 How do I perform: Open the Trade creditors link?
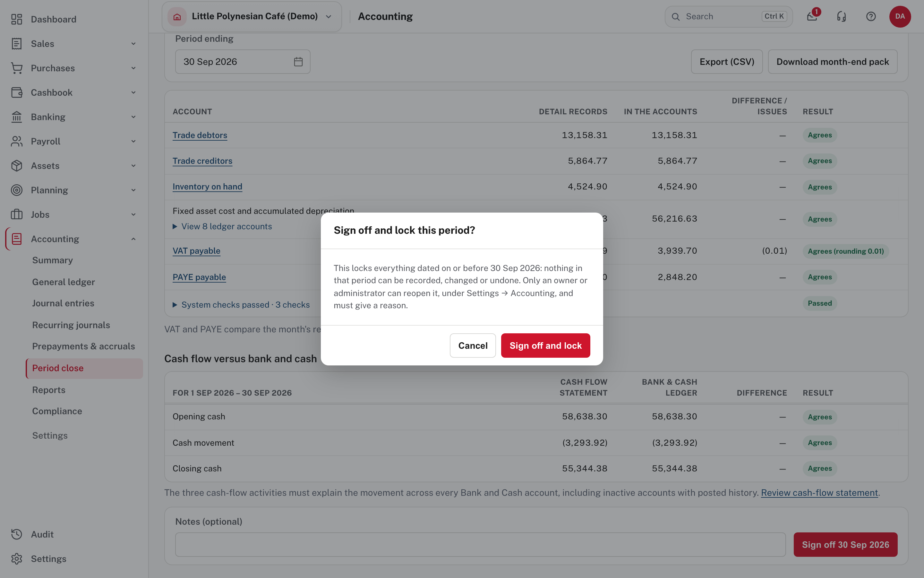click(202, 161)
